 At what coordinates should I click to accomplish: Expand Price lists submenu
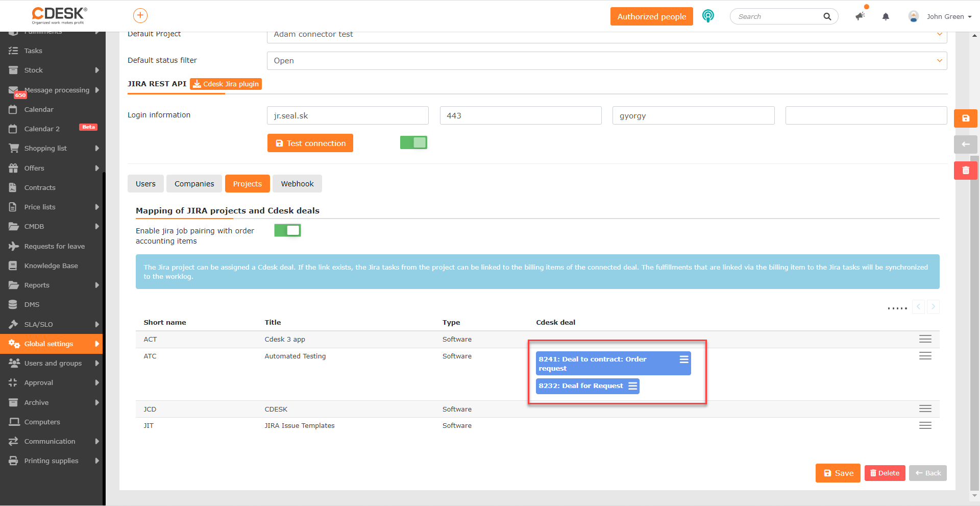coord(96,207)
